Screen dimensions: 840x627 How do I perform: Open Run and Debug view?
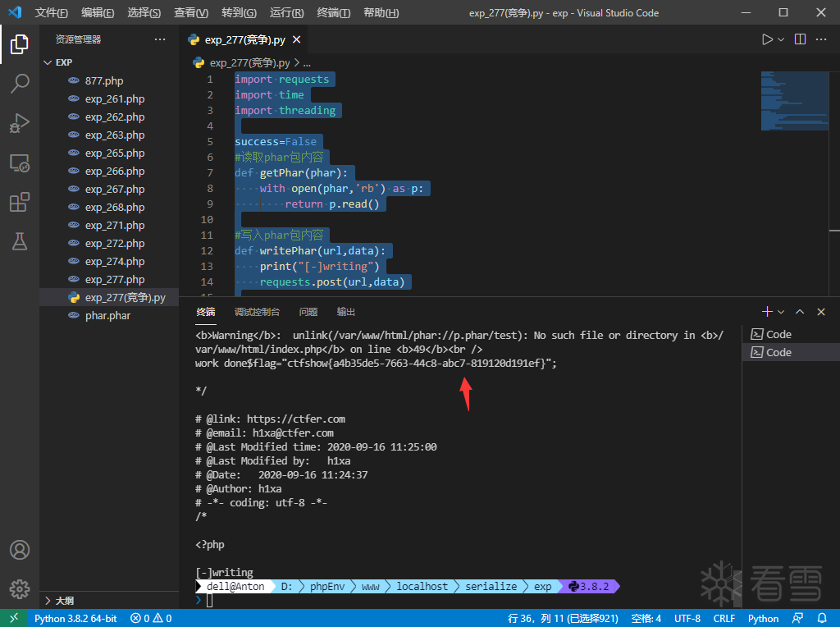click(x=20, y=123)
